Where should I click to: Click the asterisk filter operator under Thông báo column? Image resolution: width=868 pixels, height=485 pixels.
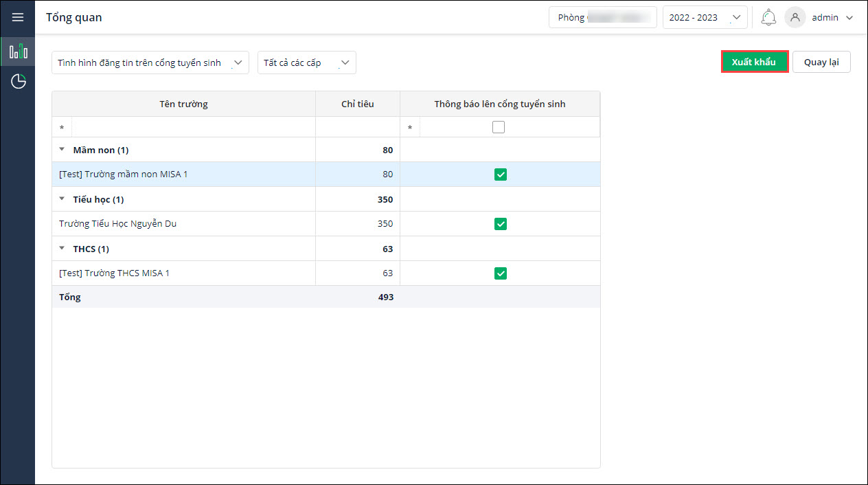coord(410,128)
